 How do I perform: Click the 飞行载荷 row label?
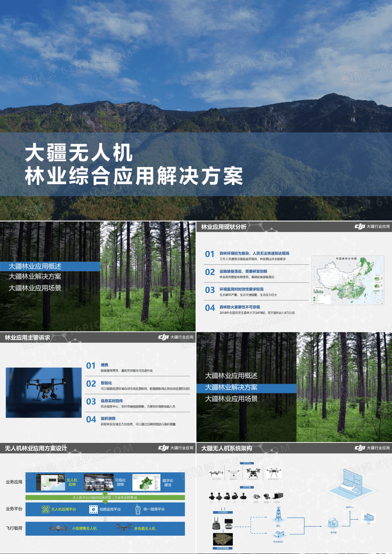click(14, 528)
